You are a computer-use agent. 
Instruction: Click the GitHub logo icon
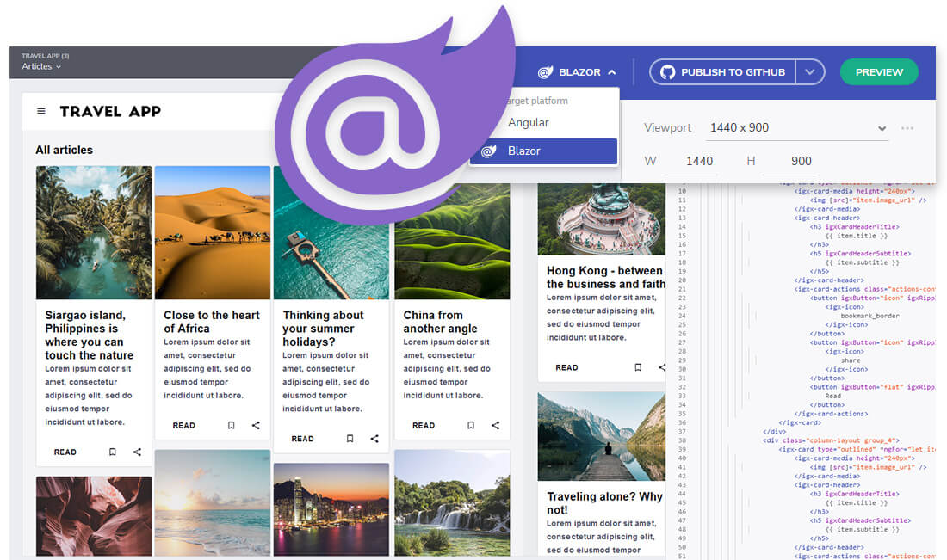[x=667, y=72]
